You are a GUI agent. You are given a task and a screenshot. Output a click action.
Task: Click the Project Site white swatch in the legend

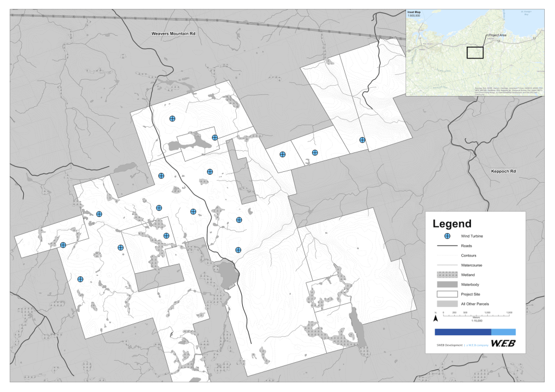[447, 294]
